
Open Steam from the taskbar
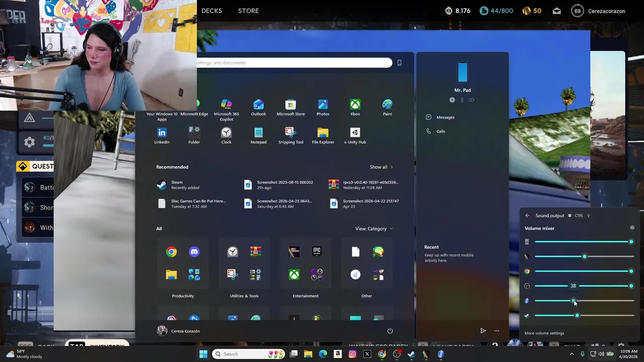coord(411,354)
